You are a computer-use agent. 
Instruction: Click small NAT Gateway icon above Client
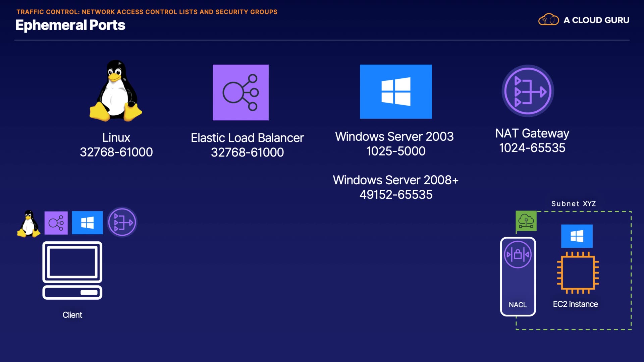pos(122,222)
